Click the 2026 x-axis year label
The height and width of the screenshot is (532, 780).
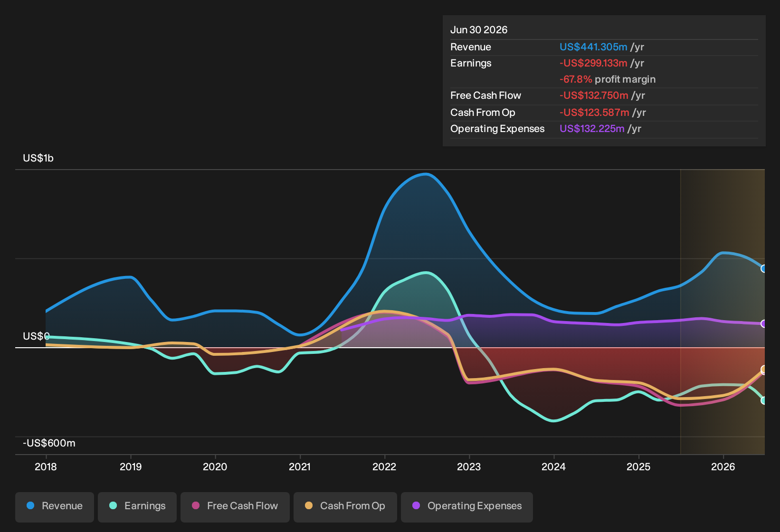click(x=723, y=467)
